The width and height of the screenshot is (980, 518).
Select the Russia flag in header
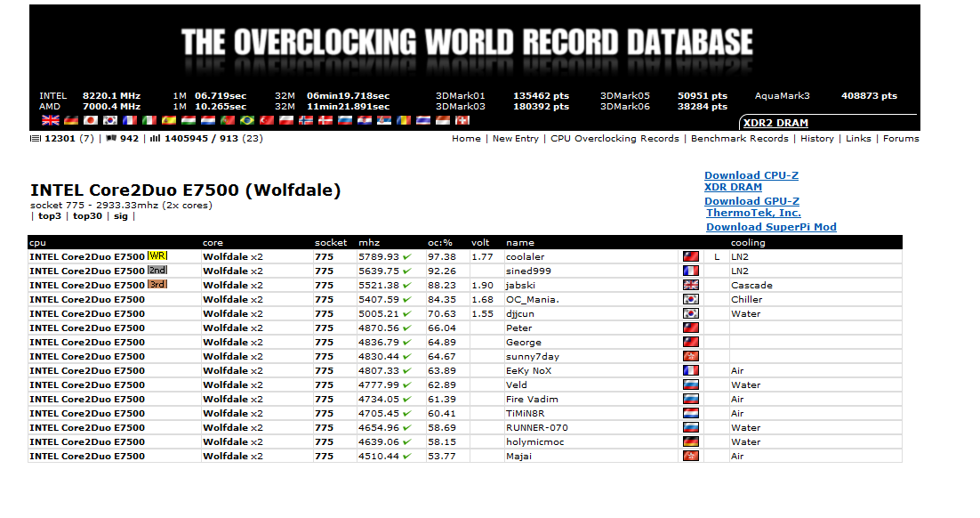345,120
